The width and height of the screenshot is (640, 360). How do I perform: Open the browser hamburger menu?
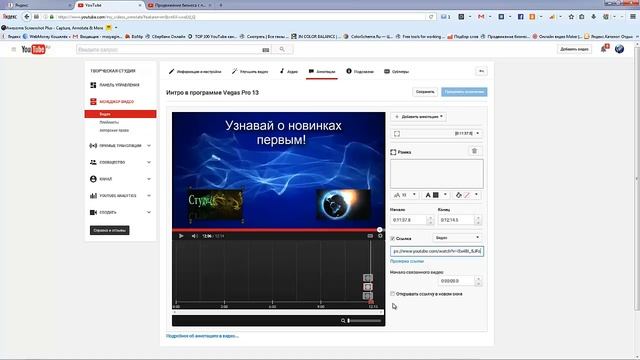pyautogui.click(x=633, y=17)
